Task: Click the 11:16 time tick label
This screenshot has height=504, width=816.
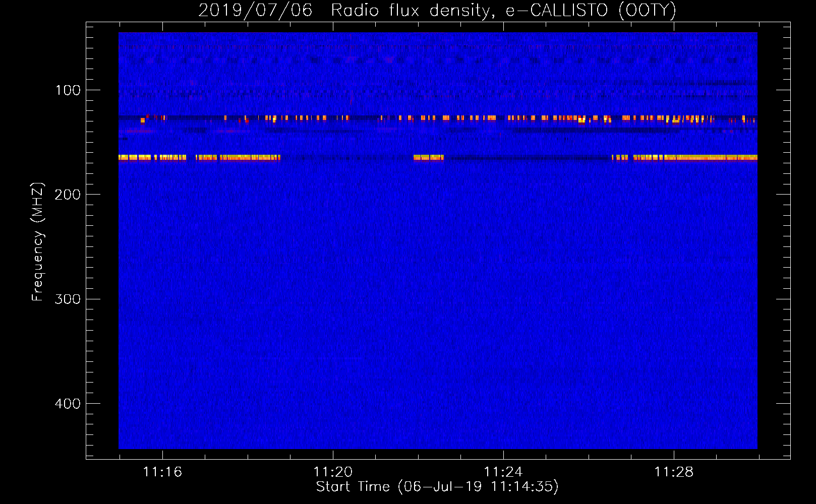Action: 162,472
